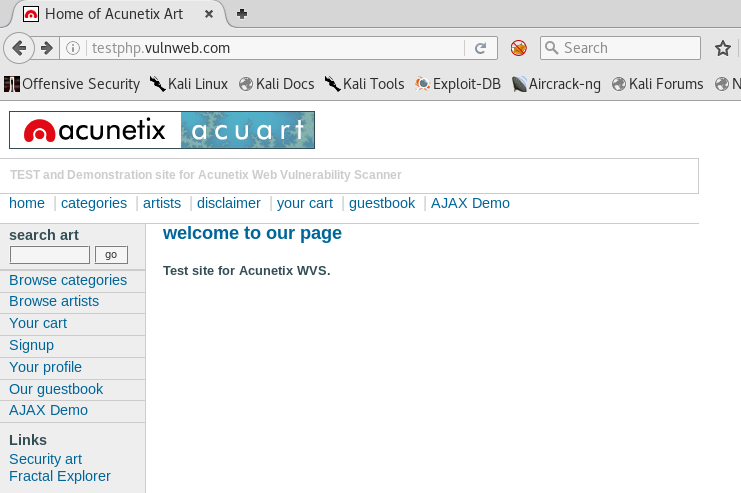
Task: Open Our guestbook sidebar link
Action: [x=56, y=389]
